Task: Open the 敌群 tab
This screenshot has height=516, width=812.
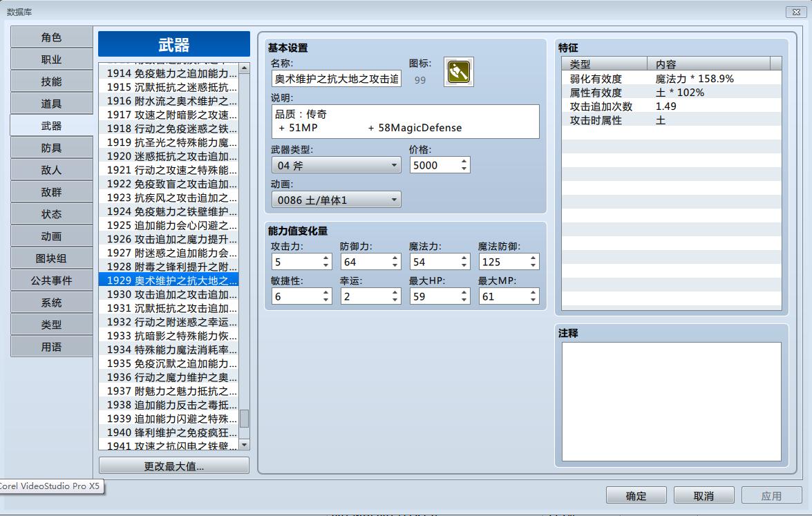Action: (51, 192)
